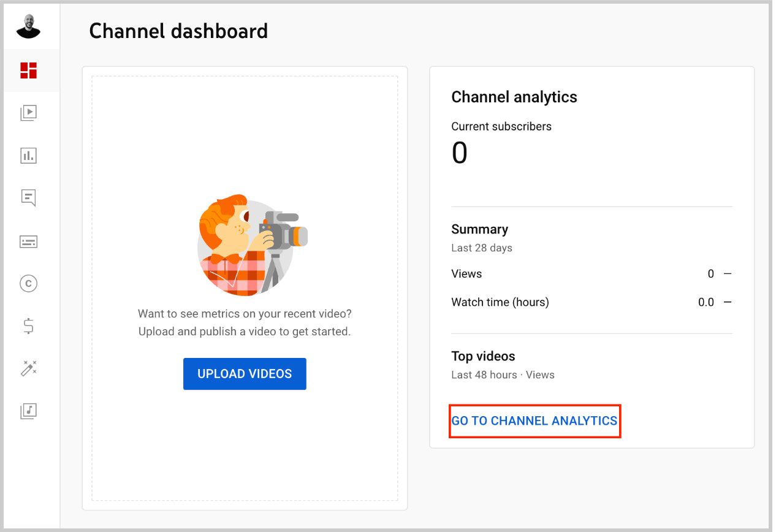Click the 'Want to see metrics' message
Image resolution: width=776 pixels, height=532 pixels.
(245, 322)
